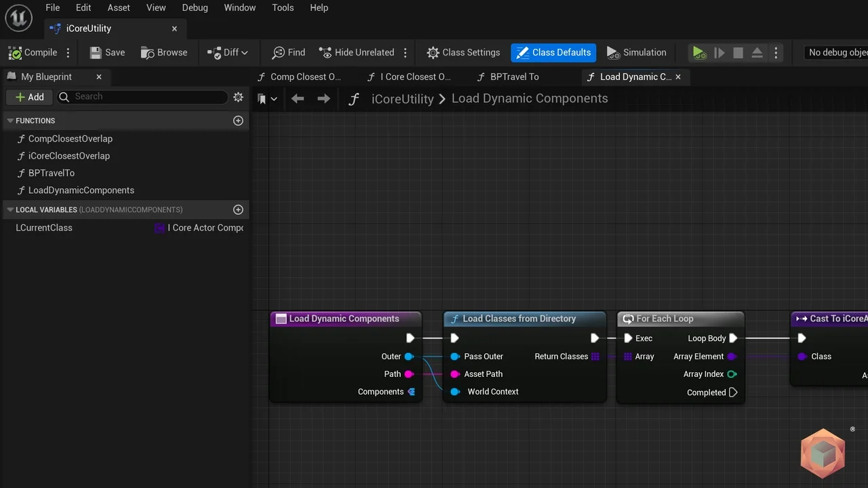Image resolution: width=868 pixels, height=488 pixels.
Task: Open the Diff dropdown
Action: [228, 52]
